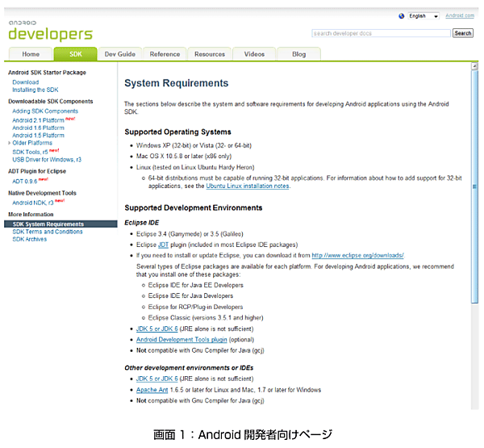Expand the Older Platforms arrow

(9, 143)
